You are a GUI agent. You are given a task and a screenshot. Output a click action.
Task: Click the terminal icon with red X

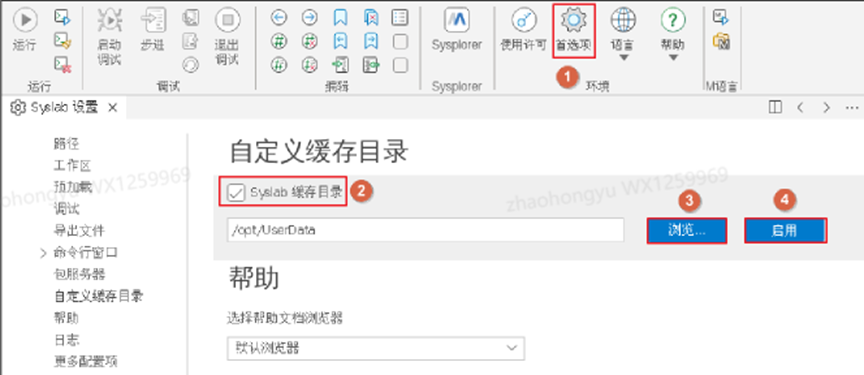pyautogui.click(x=62, y=64)
